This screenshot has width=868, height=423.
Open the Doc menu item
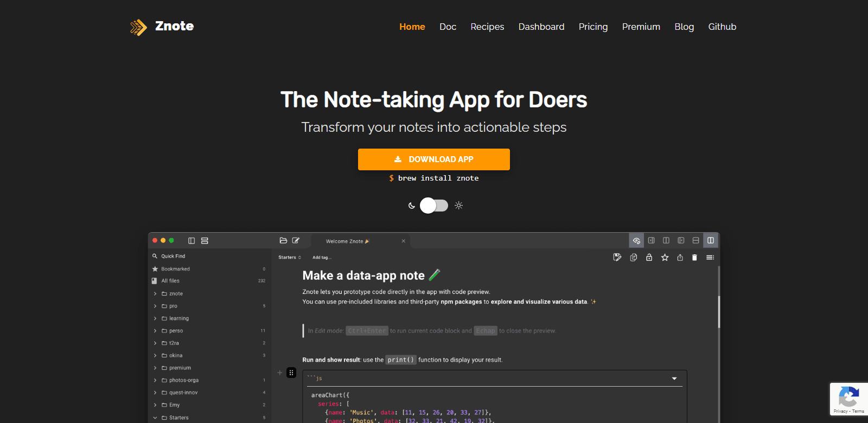click(448, 27)
